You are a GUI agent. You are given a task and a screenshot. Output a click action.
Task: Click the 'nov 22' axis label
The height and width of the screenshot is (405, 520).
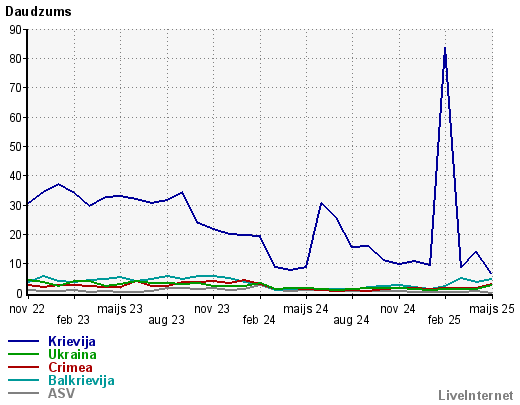click(27, 309)
